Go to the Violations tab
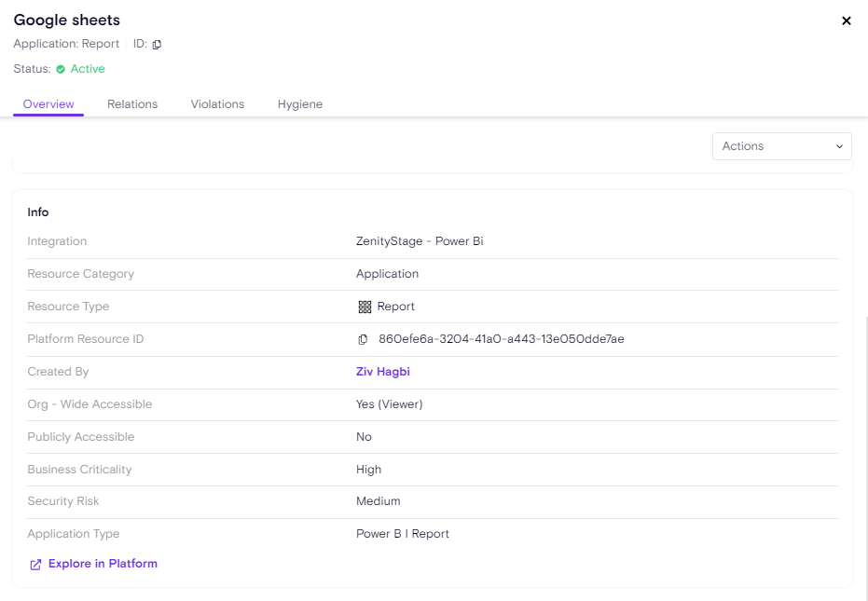Viewport: 868px width, 601px height. [x=217, y=104]
